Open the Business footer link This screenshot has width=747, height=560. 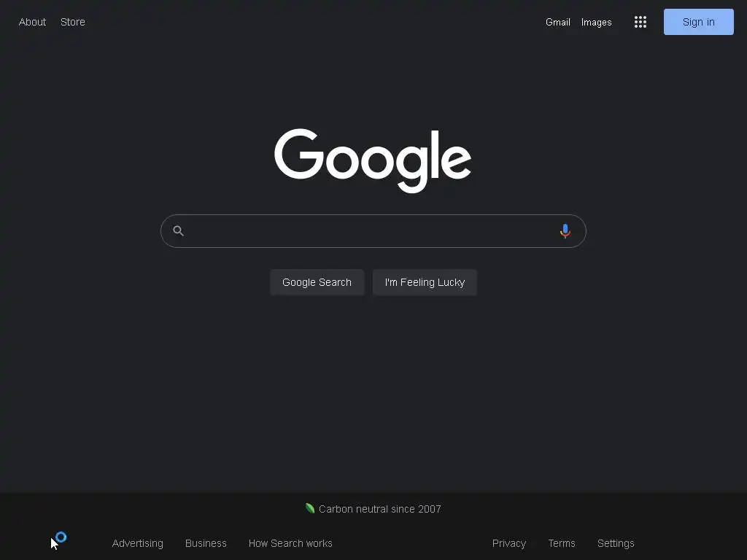206,543
